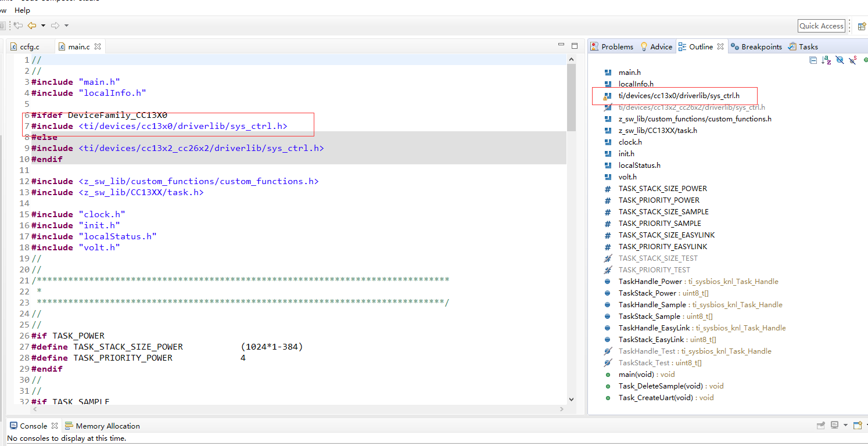Open the Help menu

[x=22, y=10]
